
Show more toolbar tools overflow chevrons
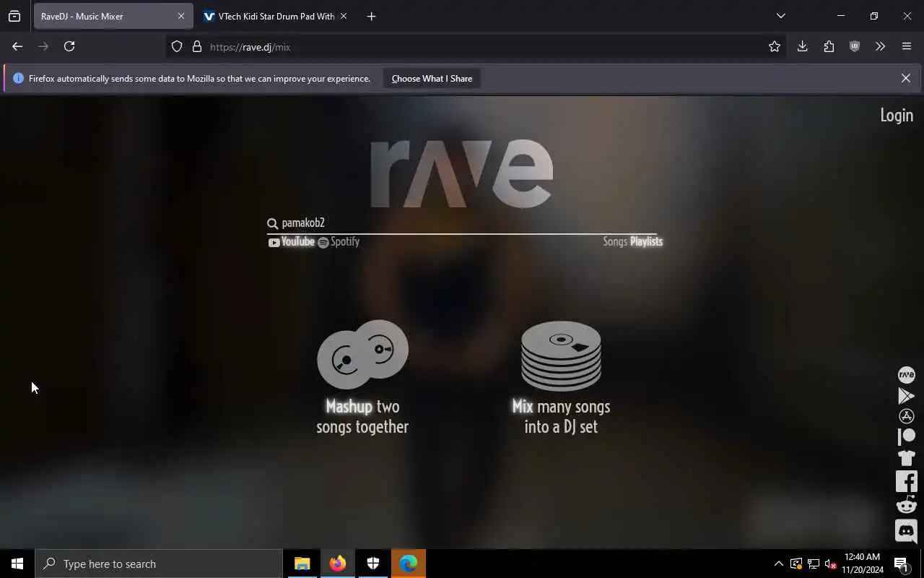click(x=880, y=47)
